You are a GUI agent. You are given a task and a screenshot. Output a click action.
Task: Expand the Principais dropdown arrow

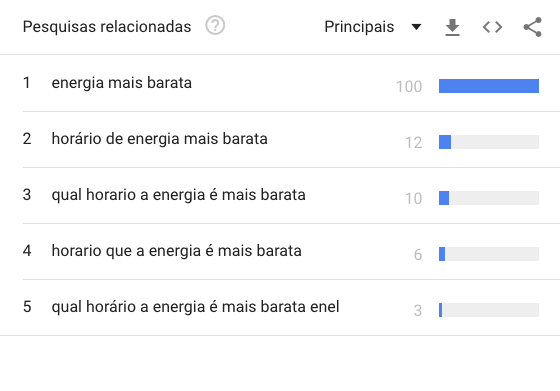pyautogui.click(x=416, y=27)
